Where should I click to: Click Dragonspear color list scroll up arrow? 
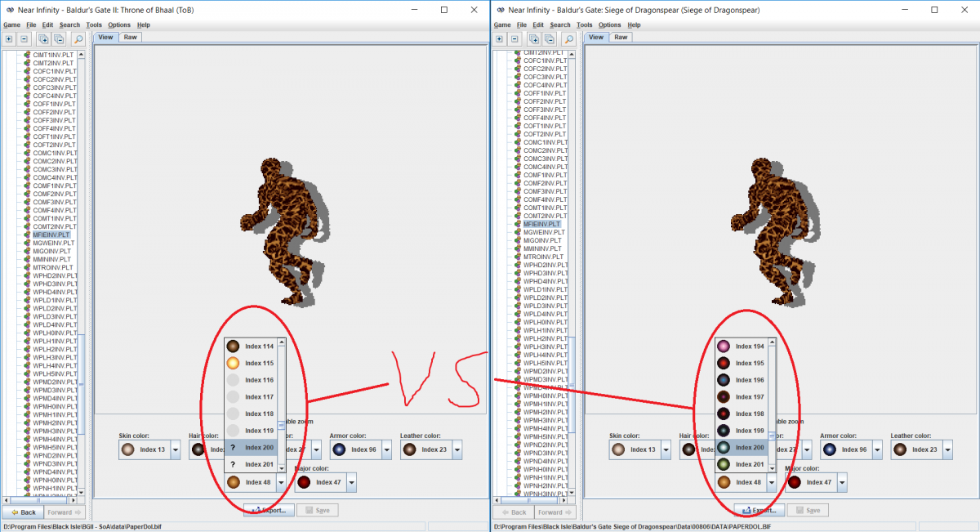(x=772, y=342)
